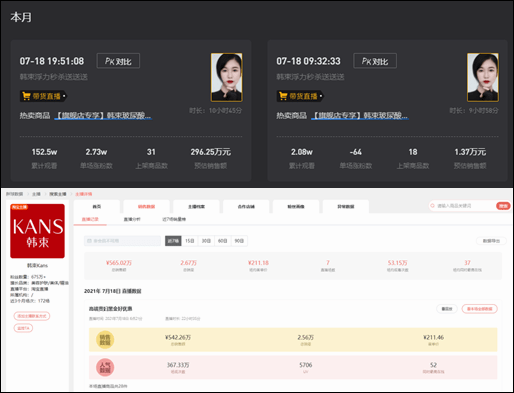This screenshot has width=514, height=393.
Task: Click the 人气数据 pink circle icon
Action: coord(105,367)
